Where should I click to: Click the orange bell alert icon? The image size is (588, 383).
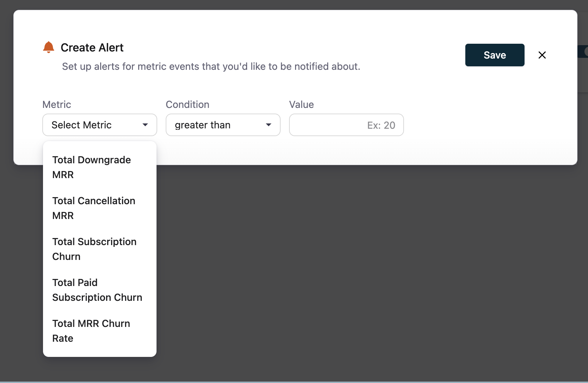pos(49,47)
